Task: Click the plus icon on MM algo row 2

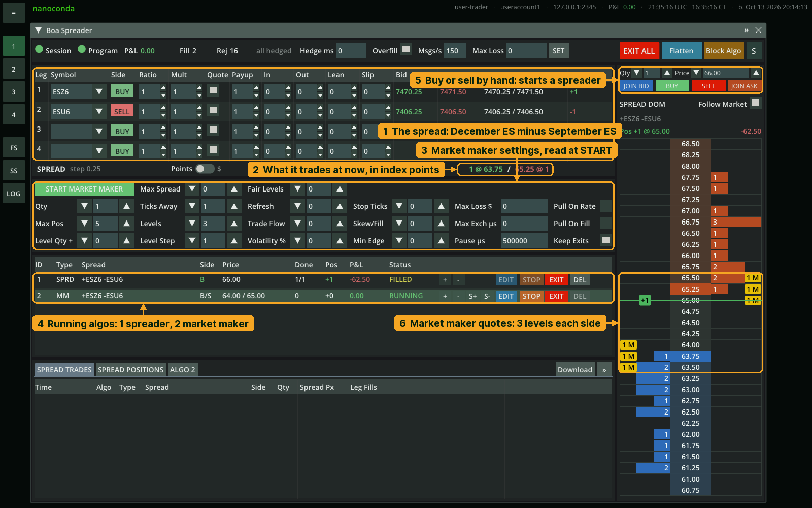Action: (x=445, y=296)
